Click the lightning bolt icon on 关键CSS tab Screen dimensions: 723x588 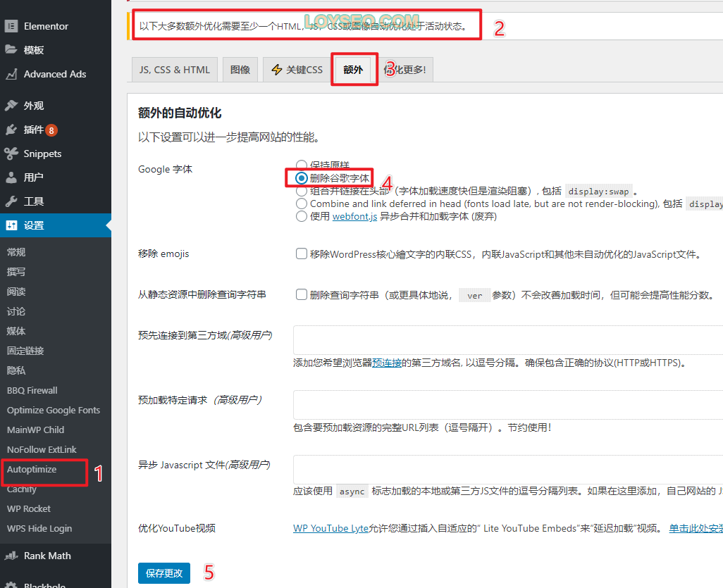tap(277, 70)
